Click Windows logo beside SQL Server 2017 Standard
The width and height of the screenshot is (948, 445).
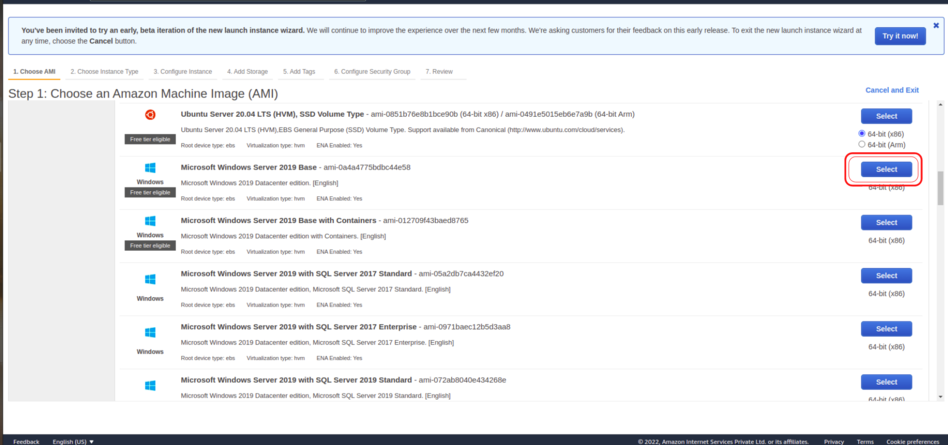click(150, 279)
